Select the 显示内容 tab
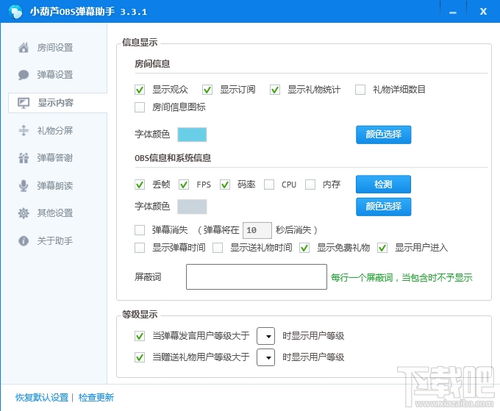The width and height of the screenshot is (500, 411). [57, 103]
